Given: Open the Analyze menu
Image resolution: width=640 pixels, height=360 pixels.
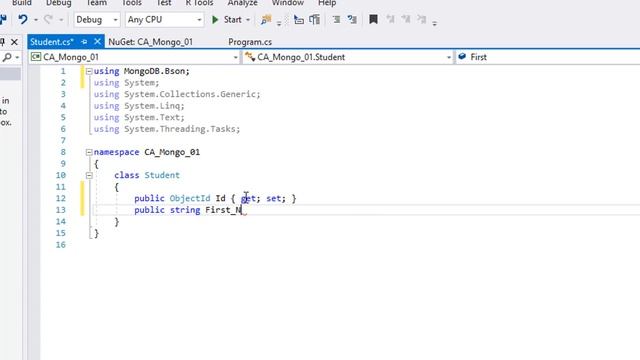Looking at the screenshot, I should coord(242,3).
